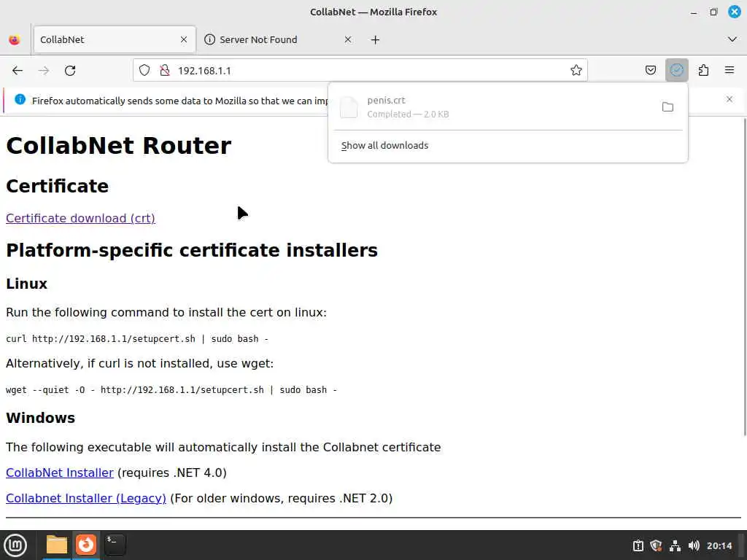Click the insecure connection padlock icon
The width and height of the screenshot is (747, 560).
(x=165, y=71)
